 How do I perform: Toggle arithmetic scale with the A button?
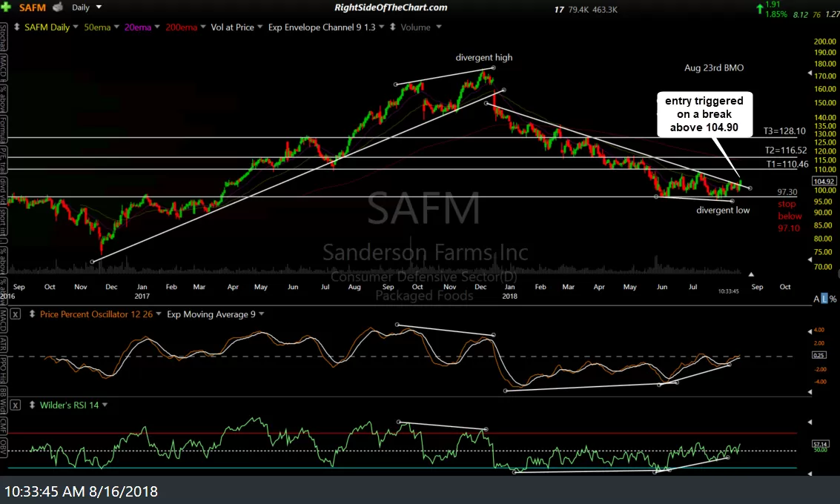(816, 299)
